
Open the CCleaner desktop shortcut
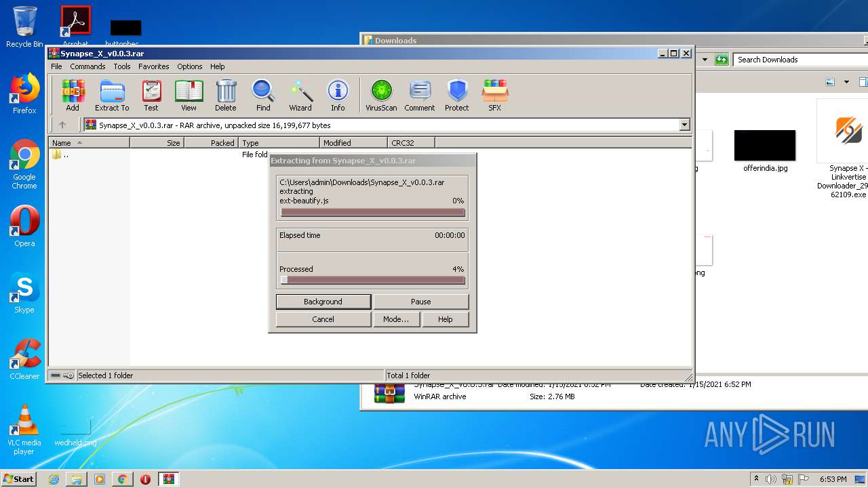[24, 359]
